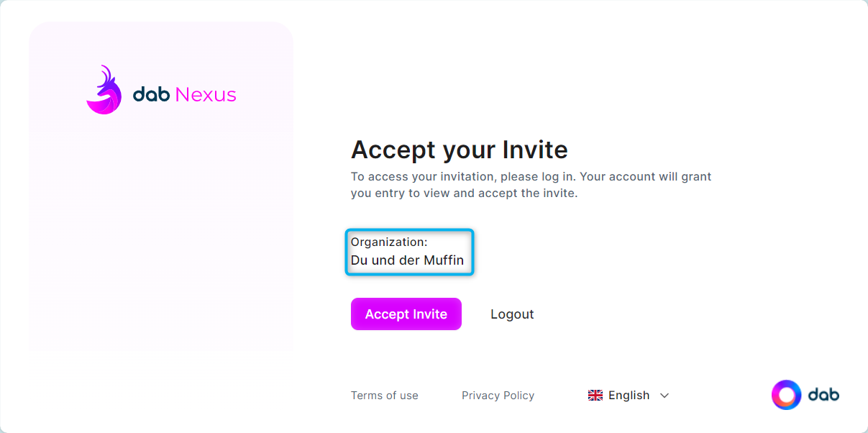Screen dimensions: 868x433
Task: Click the organization name 'Du und der Muffin'
Action: tap(408, 260)
